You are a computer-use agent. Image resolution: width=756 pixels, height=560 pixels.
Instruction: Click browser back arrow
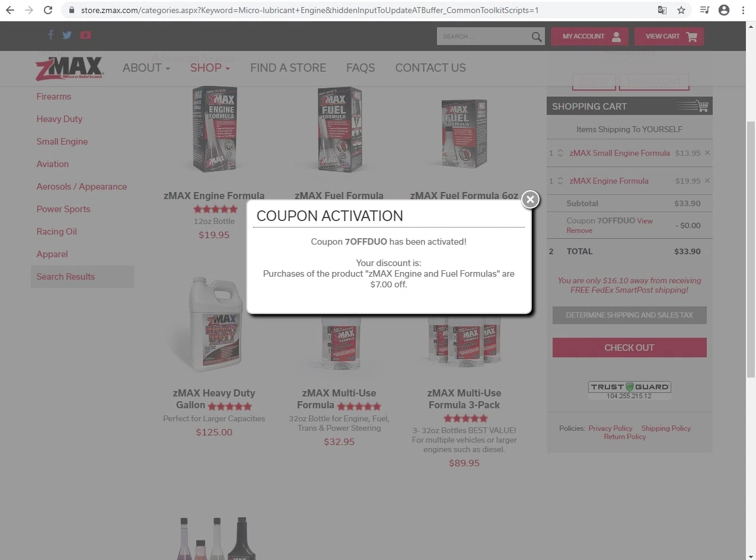click(x=10, y=10)
